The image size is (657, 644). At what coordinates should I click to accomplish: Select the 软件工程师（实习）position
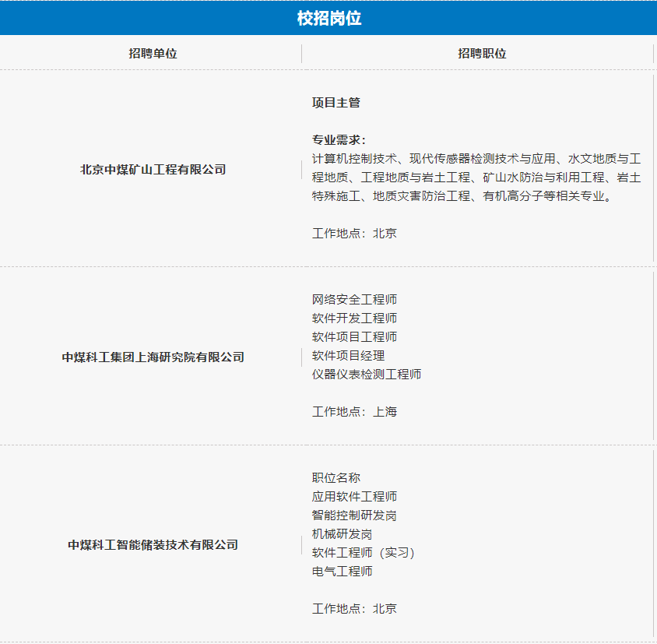pyautogui.click(x=363, y=553)
